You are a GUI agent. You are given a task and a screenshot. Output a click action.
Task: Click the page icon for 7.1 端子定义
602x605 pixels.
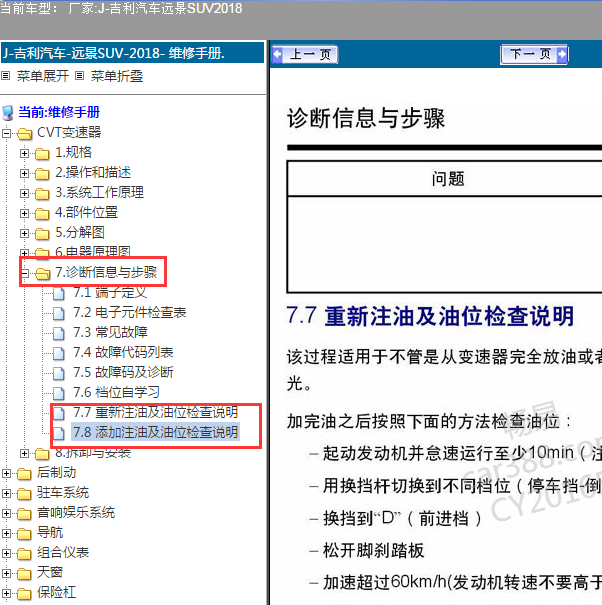(x=59, y=294)
